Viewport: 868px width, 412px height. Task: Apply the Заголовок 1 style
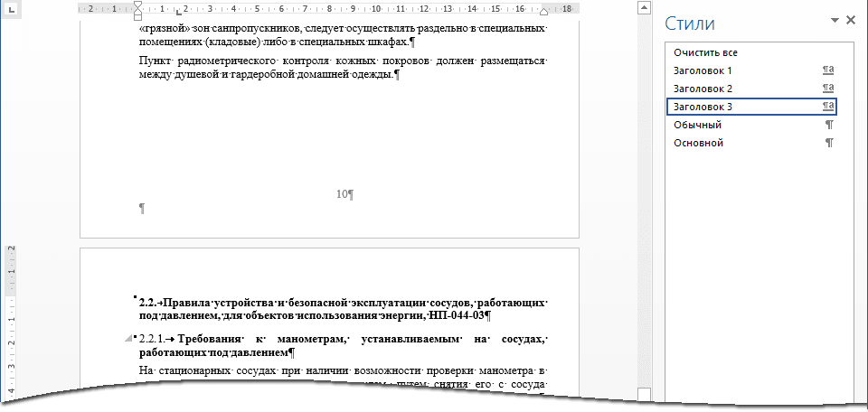click(x=703, y=70)
